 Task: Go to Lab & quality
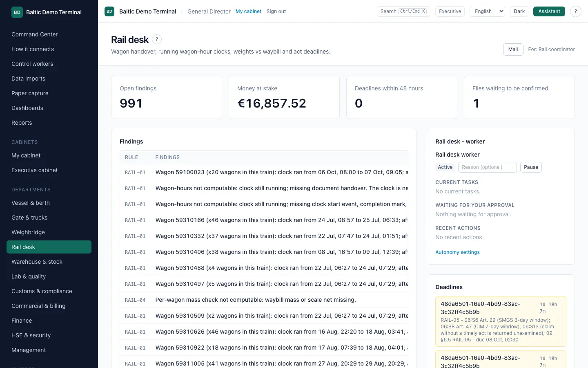[49, 276]
